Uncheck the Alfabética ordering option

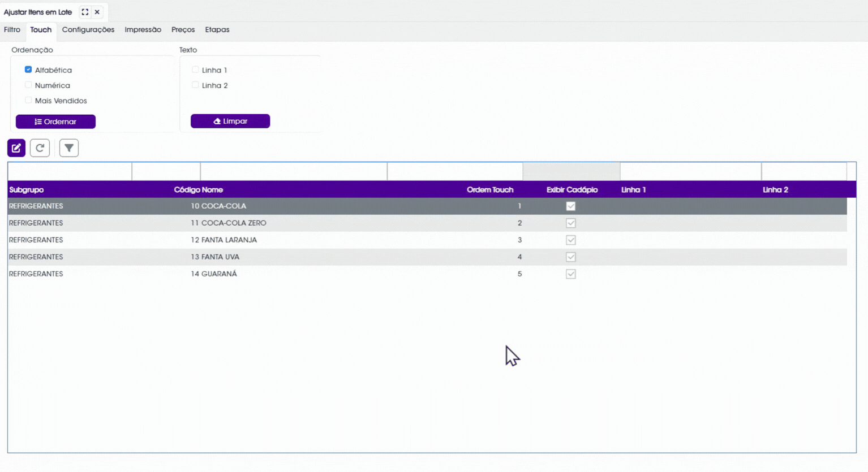[x=28, y=70]
